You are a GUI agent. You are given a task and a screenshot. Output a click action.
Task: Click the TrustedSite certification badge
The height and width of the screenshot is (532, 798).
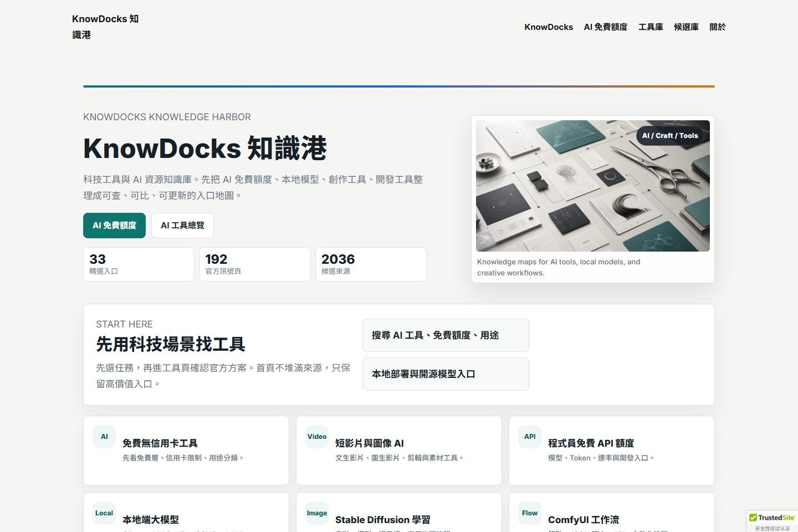772,521
